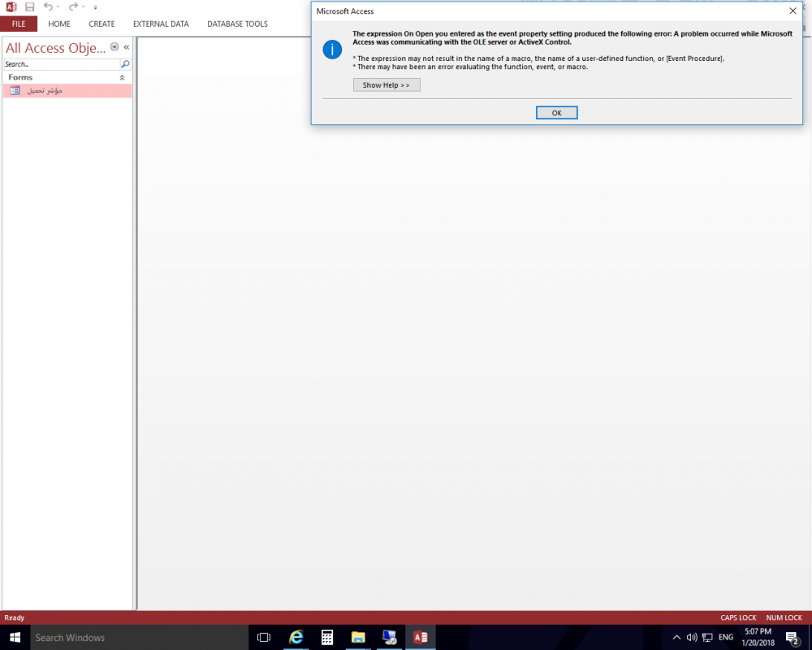The image size is (812, 650).
Task: Save the database with the floppy disk icon
Action: pyautogui.click(x=29, y=6)
